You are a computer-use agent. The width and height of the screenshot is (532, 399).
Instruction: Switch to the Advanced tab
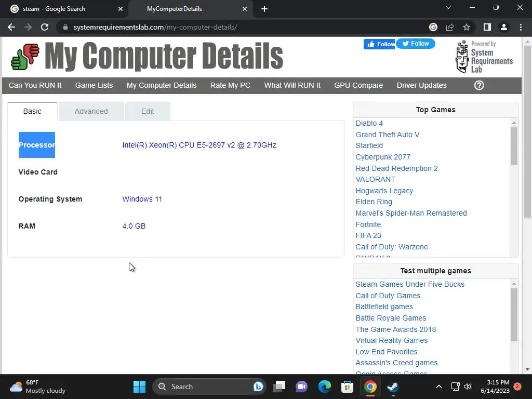tap(91, 111)
